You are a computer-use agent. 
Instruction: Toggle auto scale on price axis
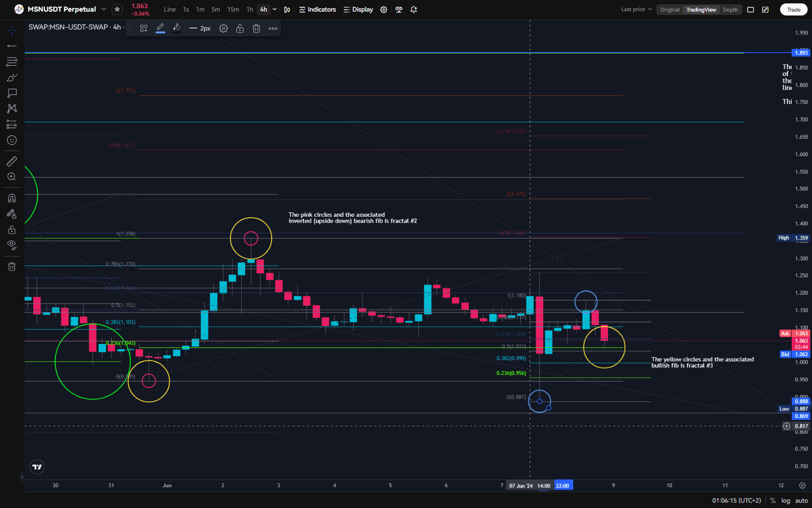[x=801, y=501]
